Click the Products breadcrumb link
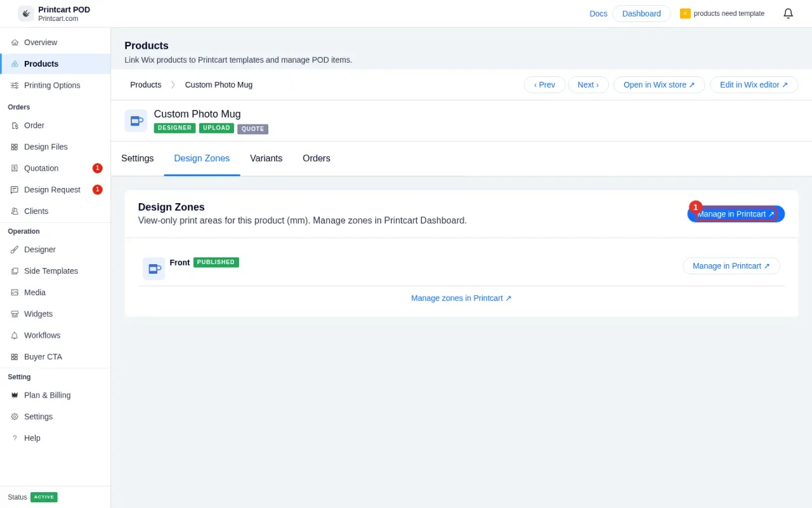This screenshot has width=812, height=508. tap(146, 85)
